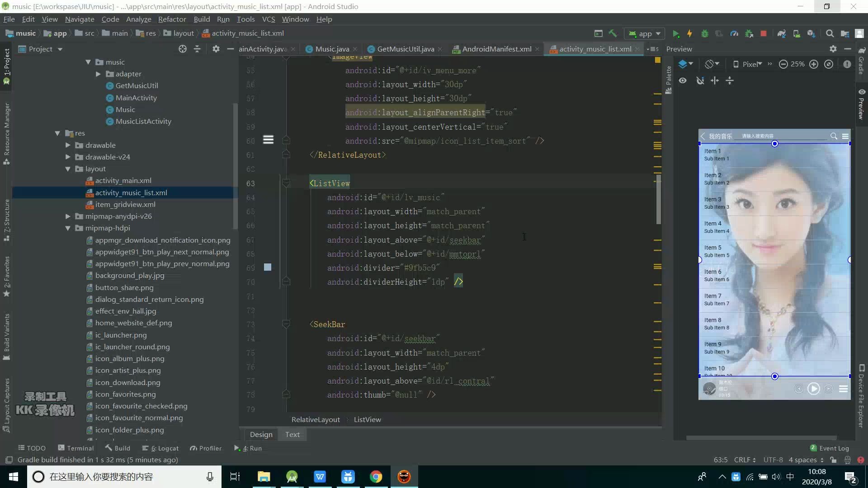Select item_gridview.xml in project tree

click(x=125, y=204)
